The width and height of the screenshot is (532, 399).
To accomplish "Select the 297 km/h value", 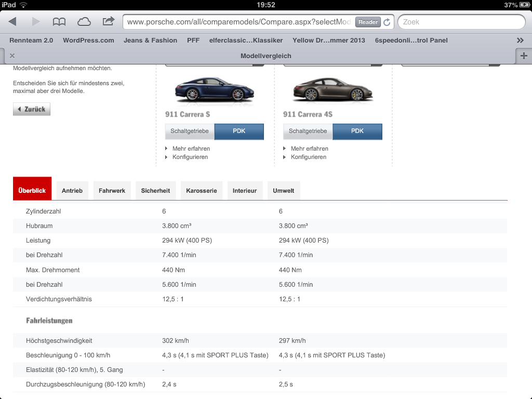I will [x=292, y=341].
